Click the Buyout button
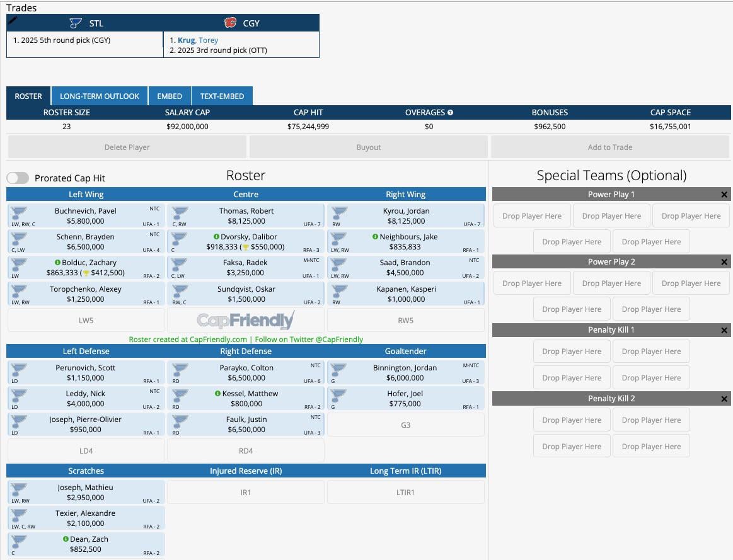Image resolution: width=733 pixels, height=560 pixels. click(x=368, y=147)
